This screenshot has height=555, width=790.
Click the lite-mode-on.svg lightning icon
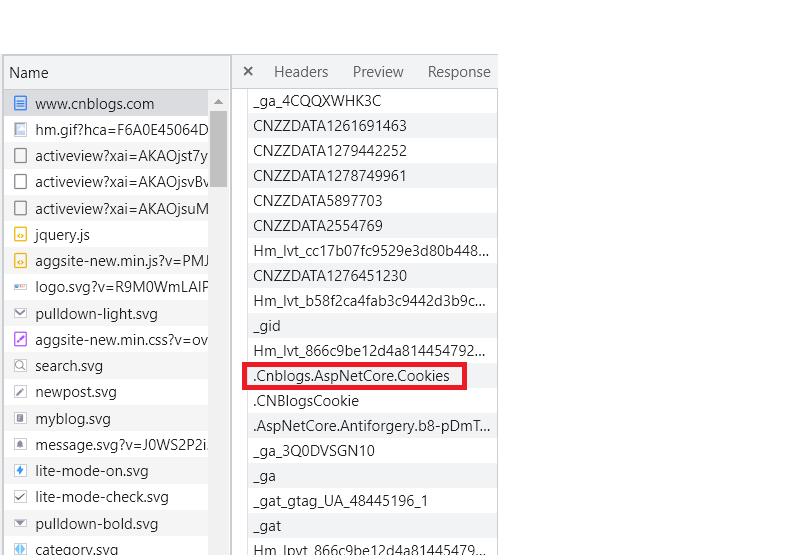click(x=20, y=470)
